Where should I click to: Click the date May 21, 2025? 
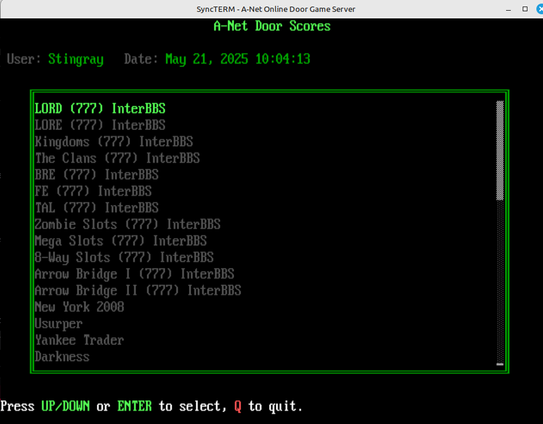point(207,59)
